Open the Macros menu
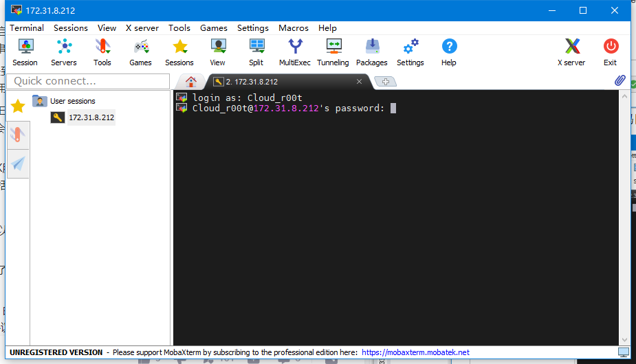636x364 pixels. pyautogui.click(x=293, y=28)
